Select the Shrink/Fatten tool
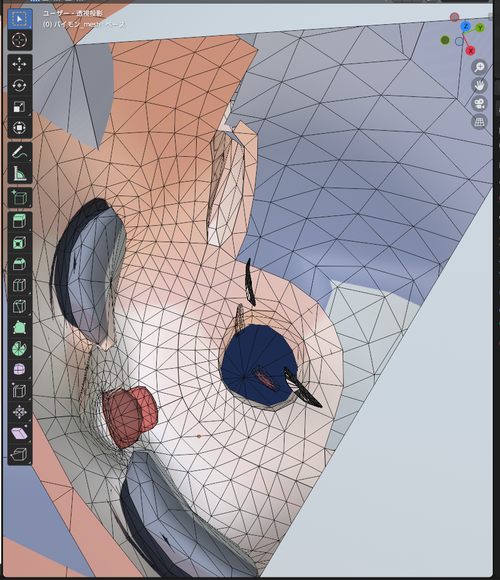500x580 pixels. [19, 412]
